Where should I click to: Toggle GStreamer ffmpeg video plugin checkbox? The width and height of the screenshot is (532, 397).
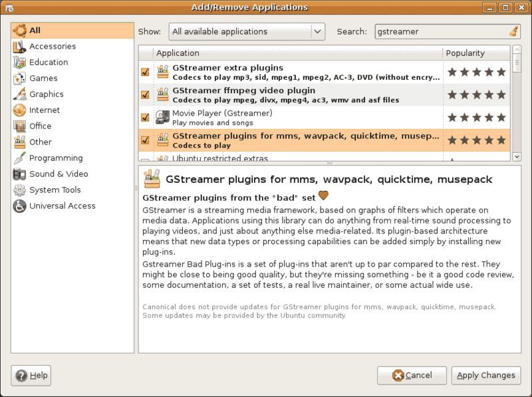[145, 95]
